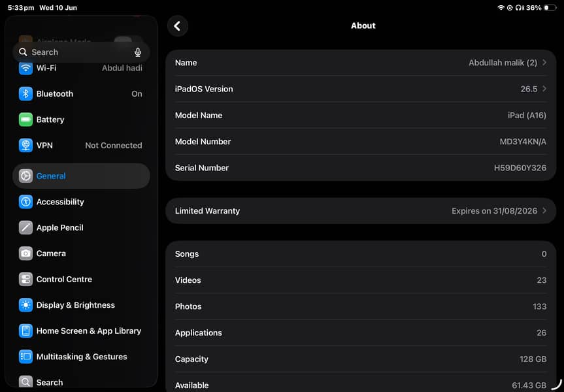This screenshot has height=392, width=564.
Task: Tap the status bar time '5:33 pm'
Action: pos(21,8)
